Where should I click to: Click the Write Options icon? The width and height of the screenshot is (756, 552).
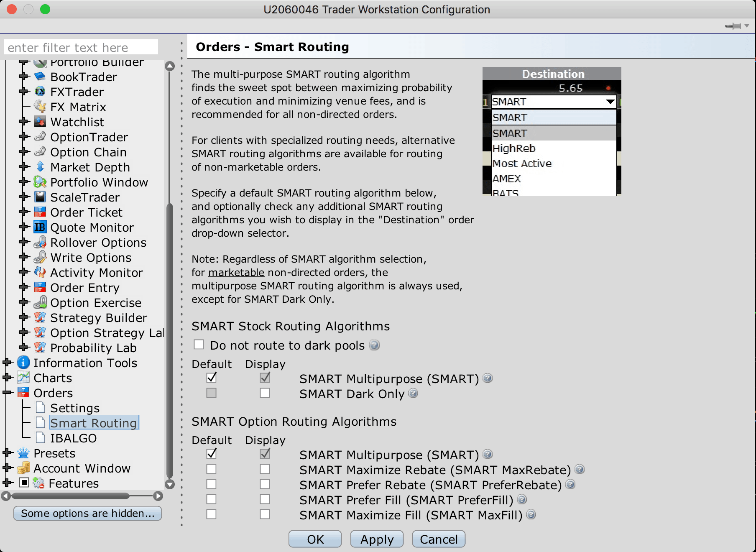tap(40, 257)
